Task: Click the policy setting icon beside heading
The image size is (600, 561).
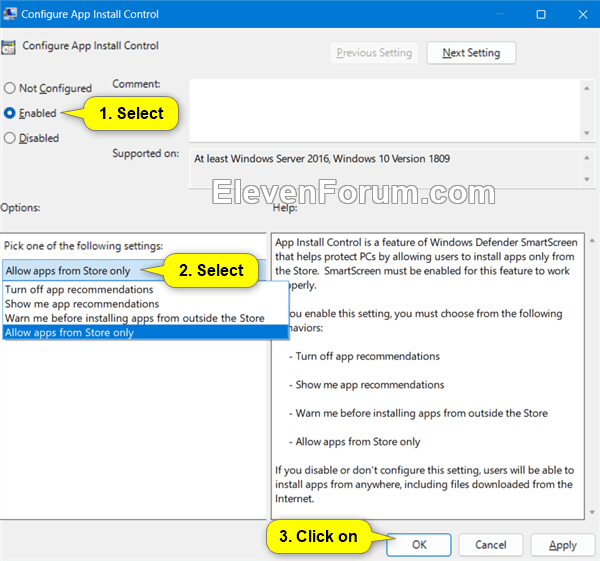Action: 8,47
